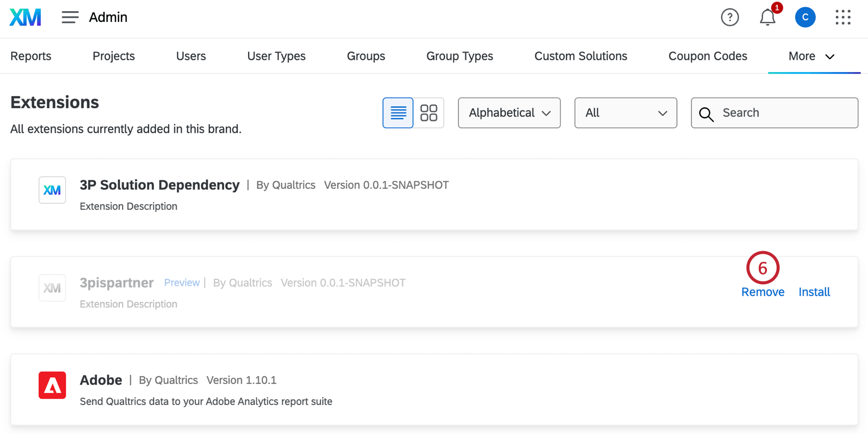Switch to grid view layout
Image resolution: width=868 pixels, height=434 pixels.
[428, 113]
